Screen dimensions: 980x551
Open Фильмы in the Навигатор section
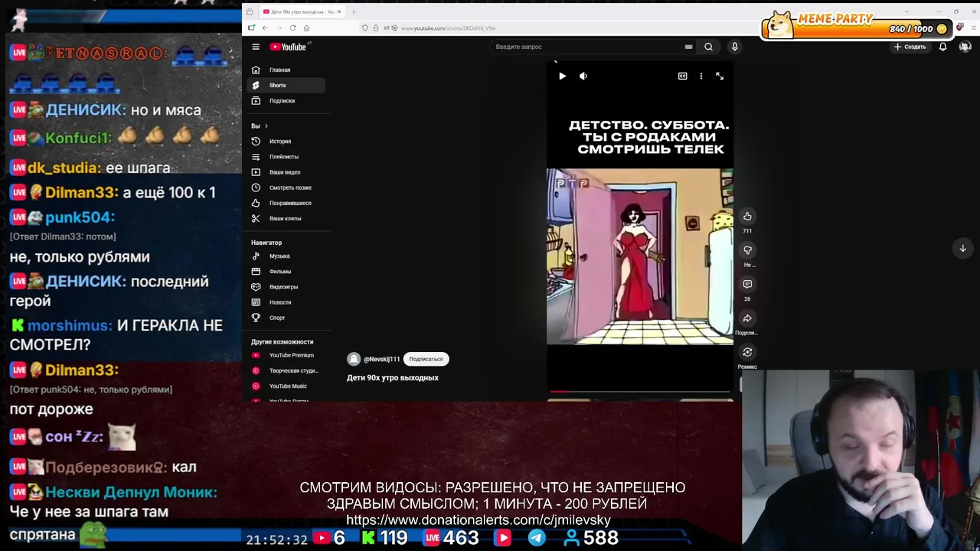point(286,271)
